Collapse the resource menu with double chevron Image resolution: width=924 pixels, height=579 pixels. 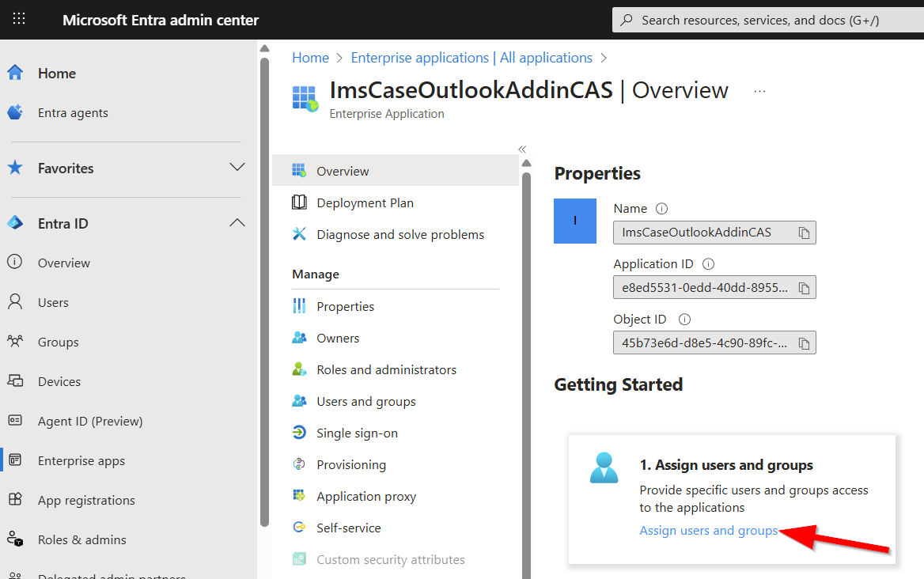pos(522,149)
